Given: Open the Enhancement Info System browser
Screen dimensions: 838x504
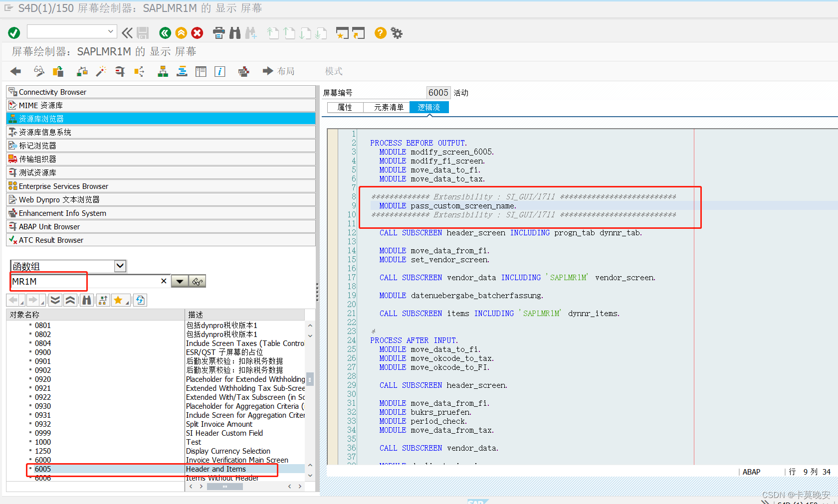Looking at the screenshot, I should [62, 213].
